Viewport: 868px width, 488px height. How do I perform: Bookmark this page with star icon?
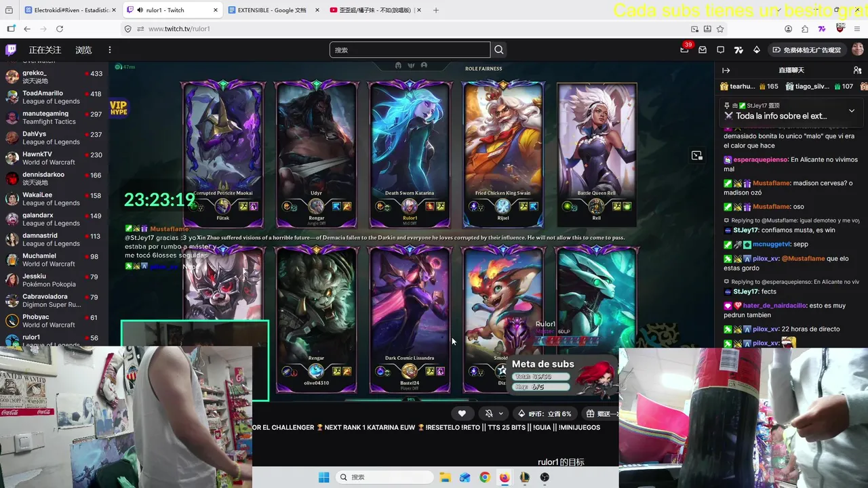(x=720, y=28)
